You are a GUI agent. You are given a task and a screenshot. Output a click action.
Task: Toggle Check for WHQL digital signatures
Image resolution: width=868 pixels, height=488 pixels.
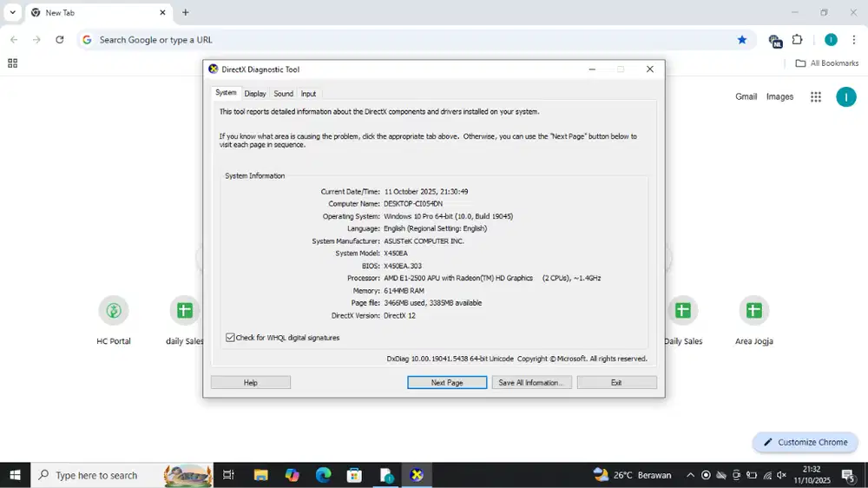tap(231, 338)
